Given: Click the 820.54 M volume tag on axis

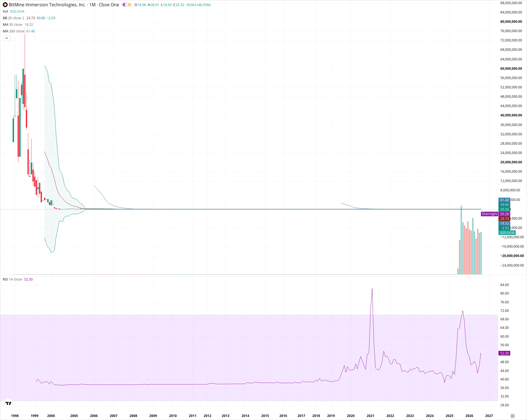Looking at the screenshot, I should (507, 233).
